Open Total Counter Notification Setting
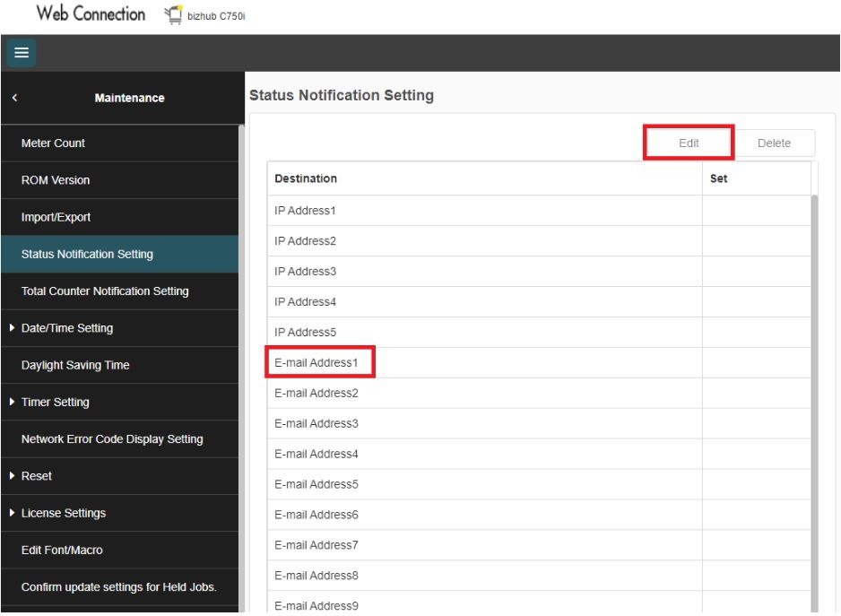Viewport: 841px width, 616px height. click(105, 291)
